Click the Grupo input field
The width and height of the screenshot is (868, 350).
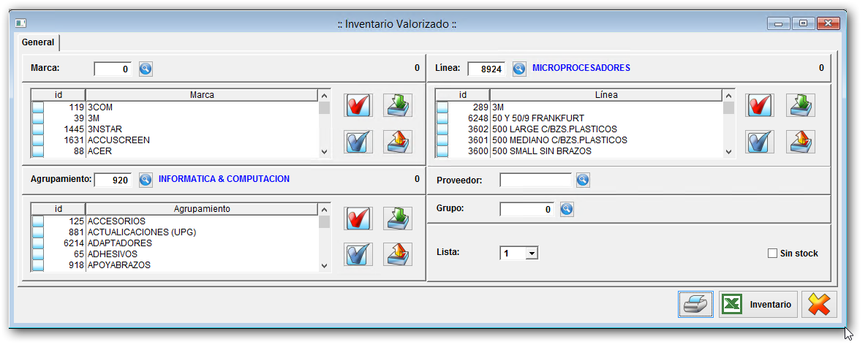[527, 210]
